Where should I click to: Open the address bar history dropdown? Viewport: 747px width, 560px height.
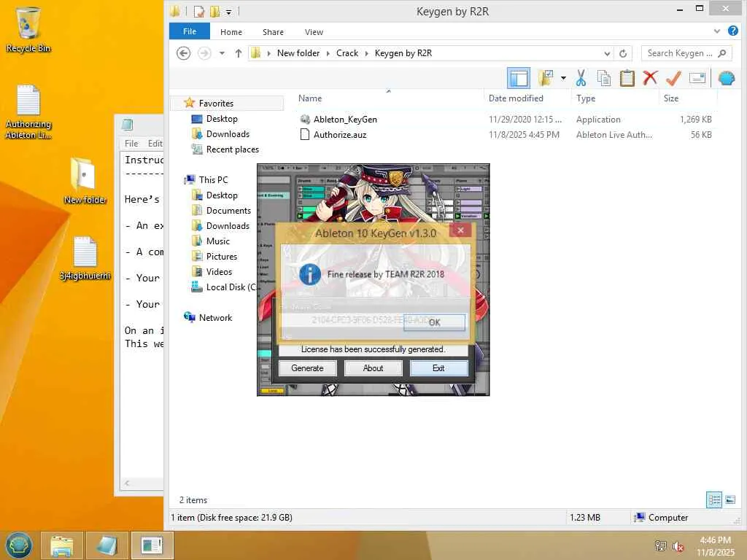(607, 53)
